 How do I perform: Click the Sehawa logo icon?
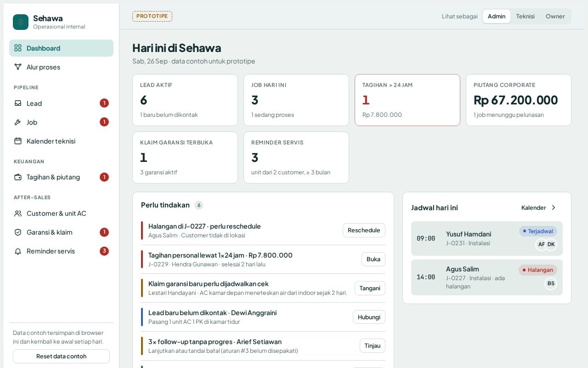click(x=21, y=22)
